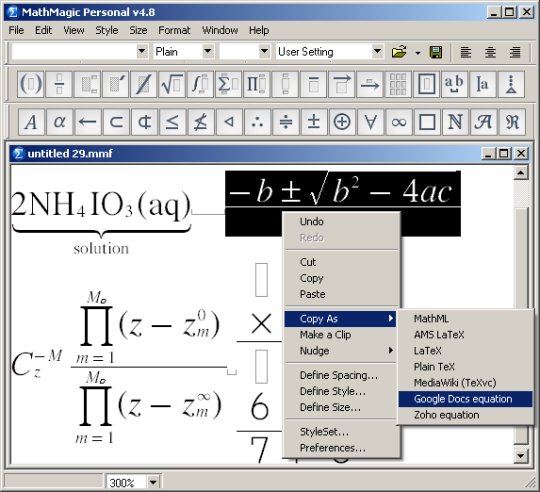Open the circled plus symbol palette

(x=342, y=122)
